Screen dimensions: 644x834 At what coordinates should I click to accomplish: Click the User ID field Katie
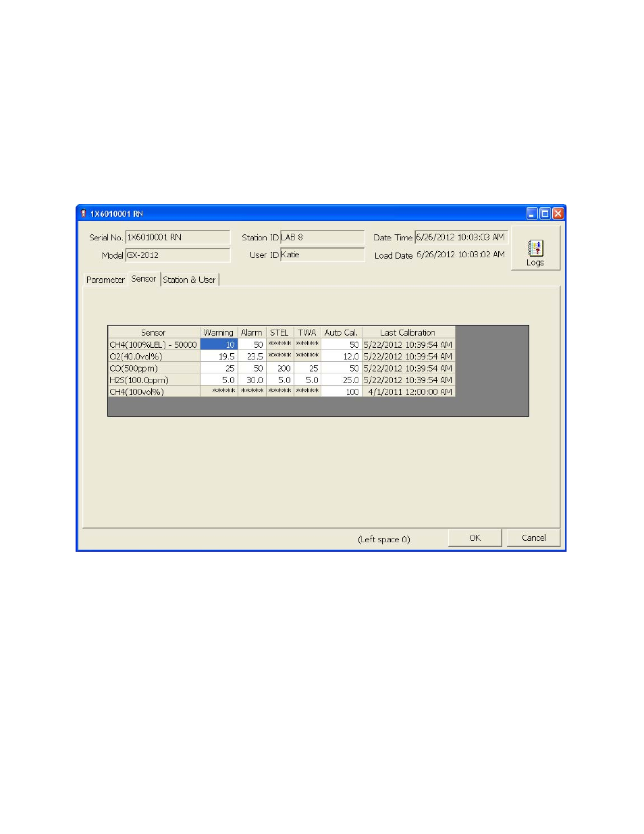point(322,255)
